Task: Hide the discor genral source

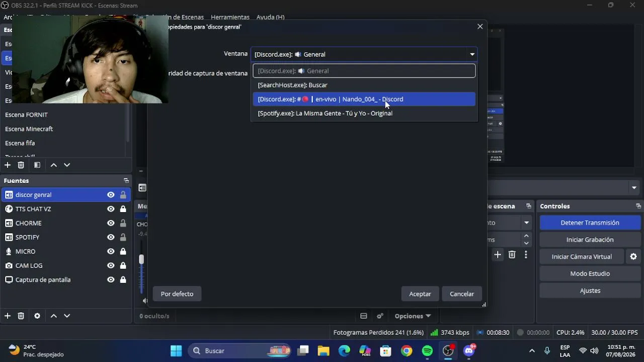Action: coord(111,195)
